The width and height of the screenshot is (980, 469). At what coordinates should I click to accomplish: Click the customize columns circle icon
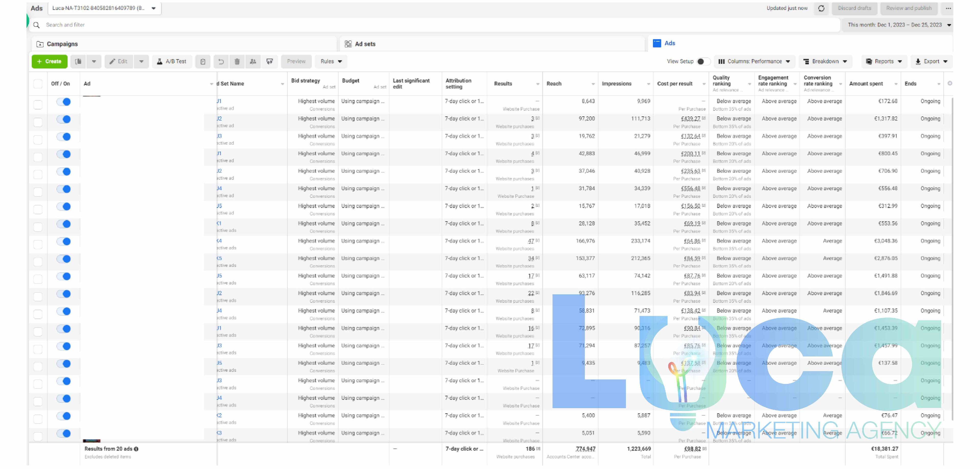(950, 84)
